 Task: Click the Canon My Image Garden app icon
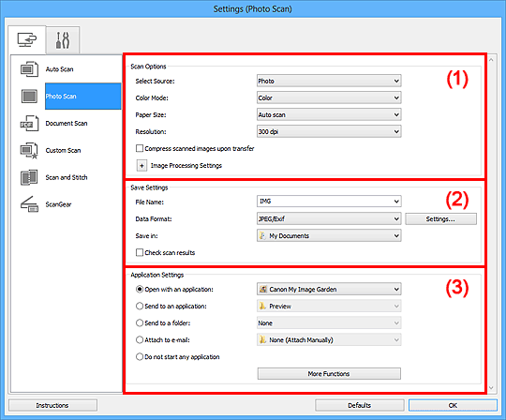[263, 289]
